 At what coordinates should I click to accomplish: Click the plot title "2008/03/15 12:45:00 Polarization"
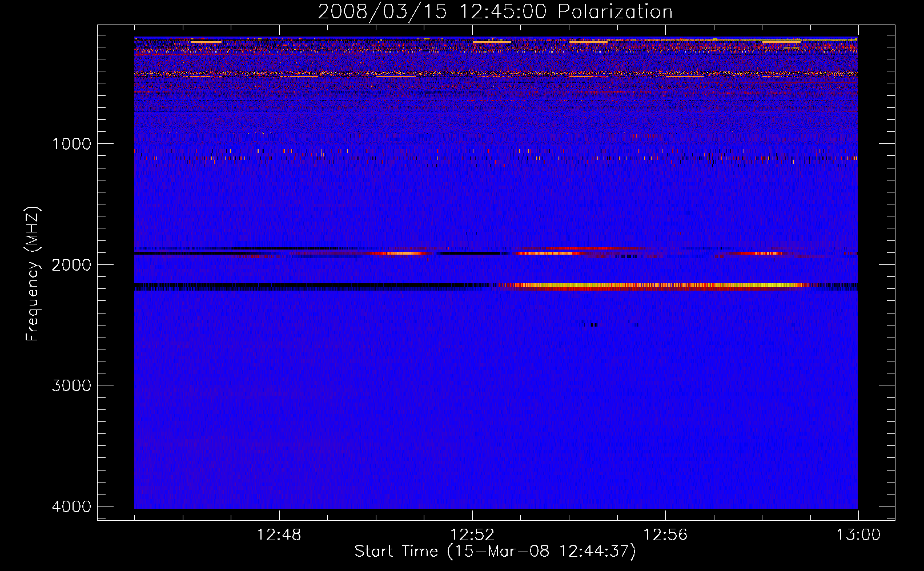(x=495, y=12)
